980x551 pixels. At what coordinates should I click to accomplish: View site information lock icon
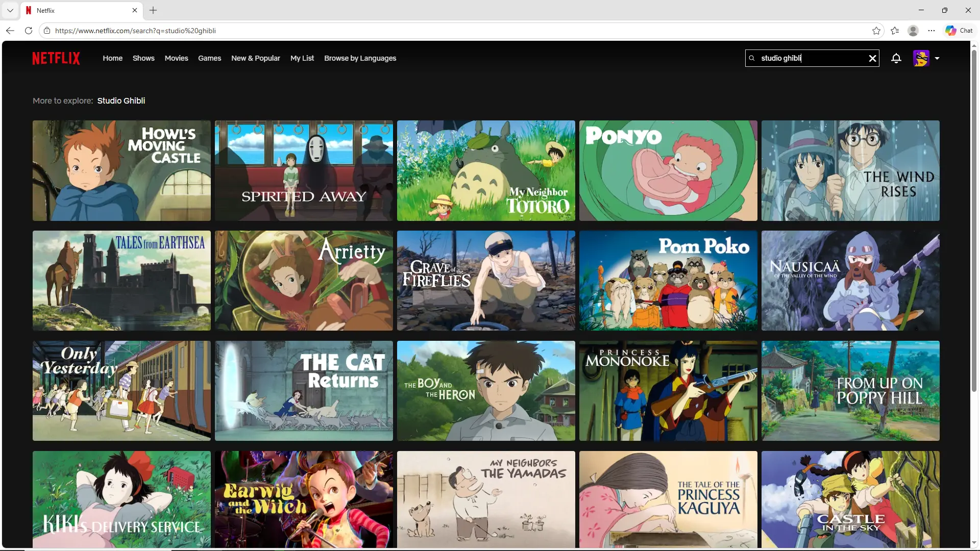point(47,31)
